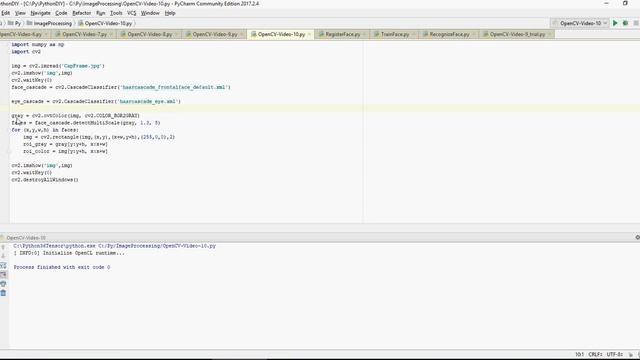Screen dimensions: 640x360
Task: Select Py folder in breadcrumb bar
Action: pos(15,23)
